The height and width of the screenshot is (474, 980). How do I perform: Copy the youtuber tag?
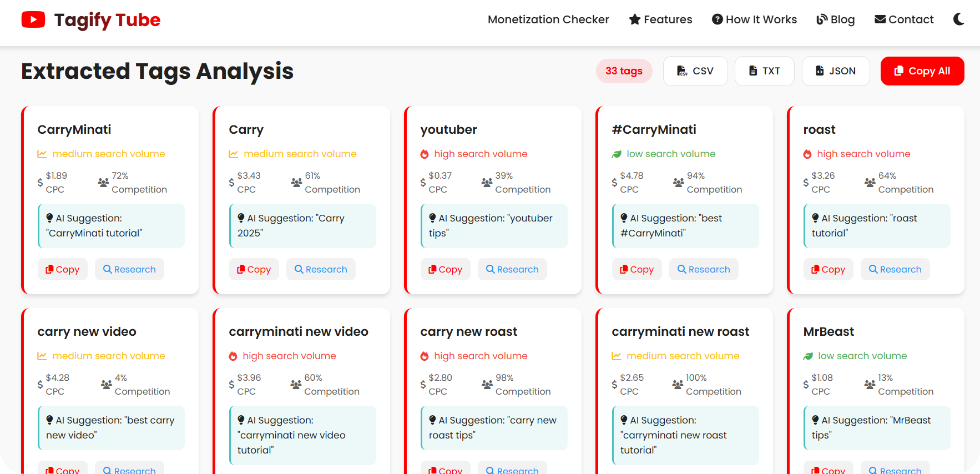click(x=445, y=269)
